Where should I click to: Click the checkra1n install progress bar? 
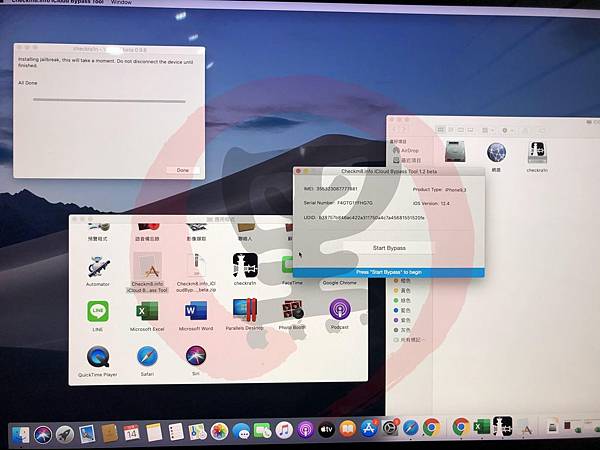click(x=109, y=101)
